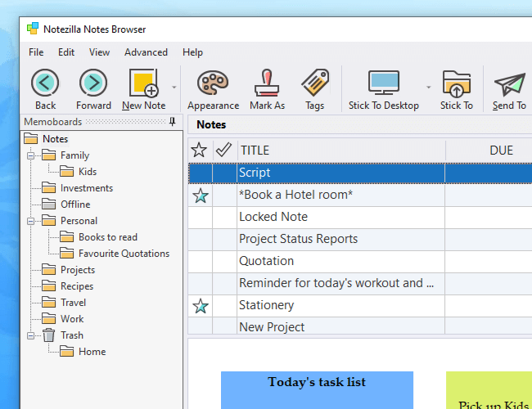This screenshot has height=409, width=532.
Task: Click the Back navigation icon
Action: tap(45, 83)
